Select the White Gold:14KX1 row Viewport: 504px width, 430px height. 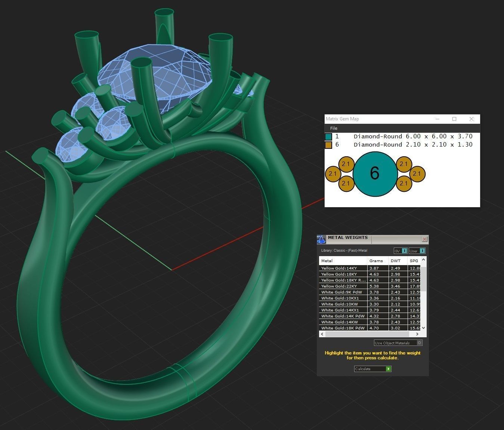pyautogui.click(x=370, y=310)
